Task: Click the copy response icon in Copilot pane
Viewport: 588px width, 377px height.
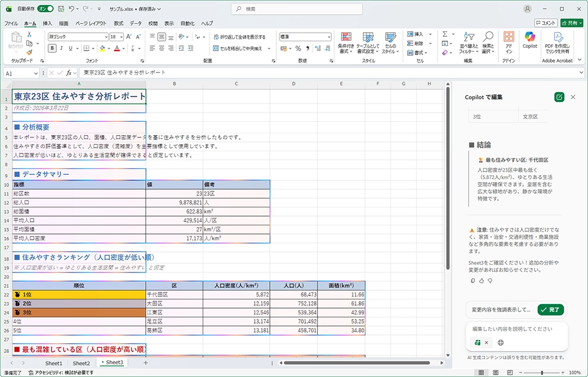Action: click(x=473, y=280)
